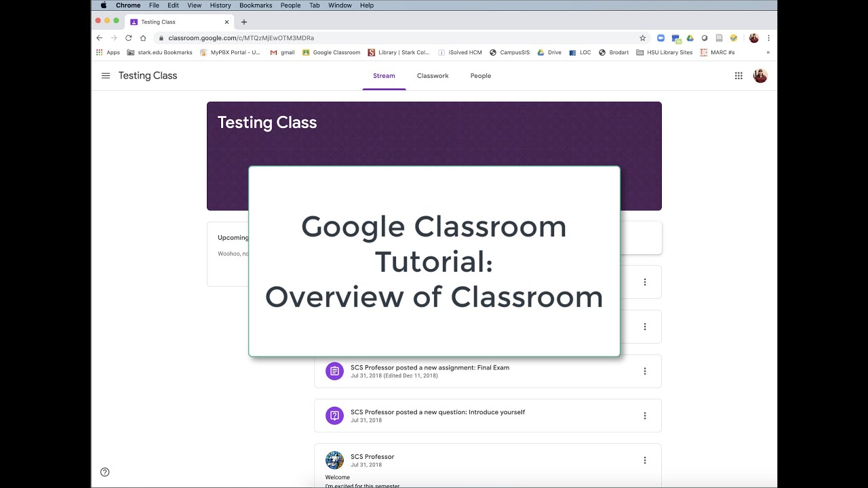Open the Apple menu
The width and height of the screenshot is (868, 488).
(x=104, y=5)
